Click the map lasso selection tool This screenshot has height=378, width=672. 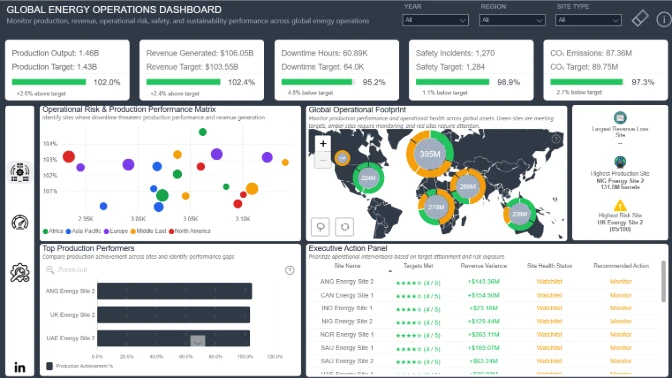[321, 226]
